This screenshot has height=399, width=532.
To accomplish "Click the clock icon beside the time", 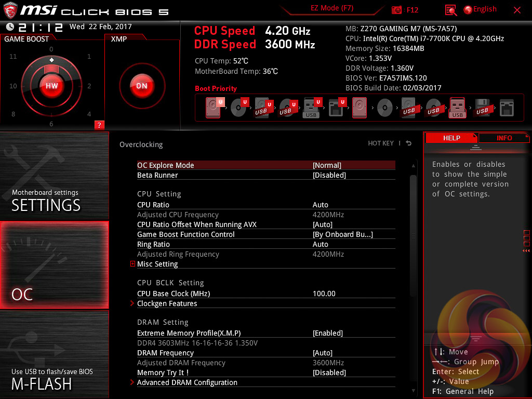I will click(x=10, y=26).
